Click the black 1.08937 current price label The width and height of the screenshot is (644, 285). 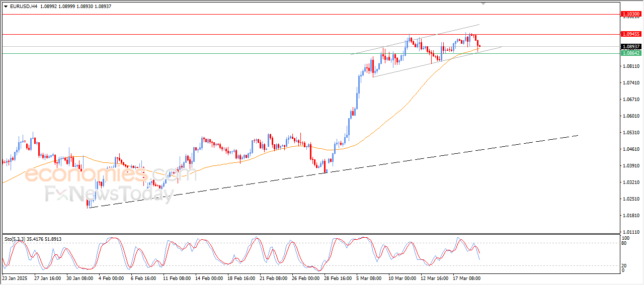point(631,46)
